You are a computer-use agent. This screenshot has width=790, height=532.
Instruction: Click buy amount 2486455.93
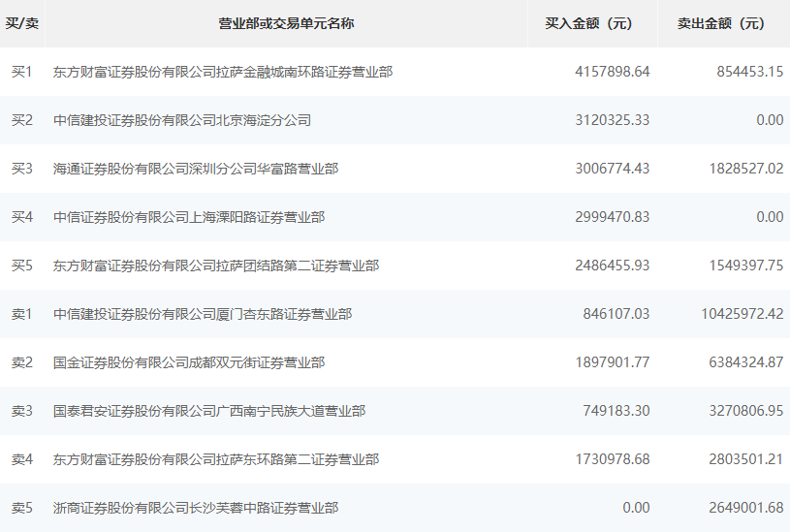point(613,265)
